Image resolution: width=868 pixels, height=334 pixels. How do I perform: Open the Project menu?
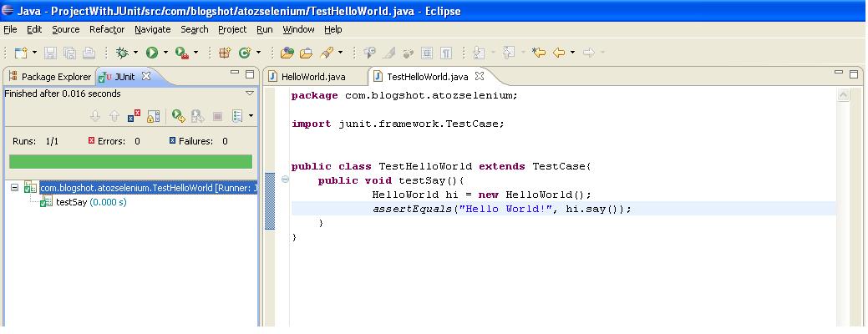click(232, 29)
